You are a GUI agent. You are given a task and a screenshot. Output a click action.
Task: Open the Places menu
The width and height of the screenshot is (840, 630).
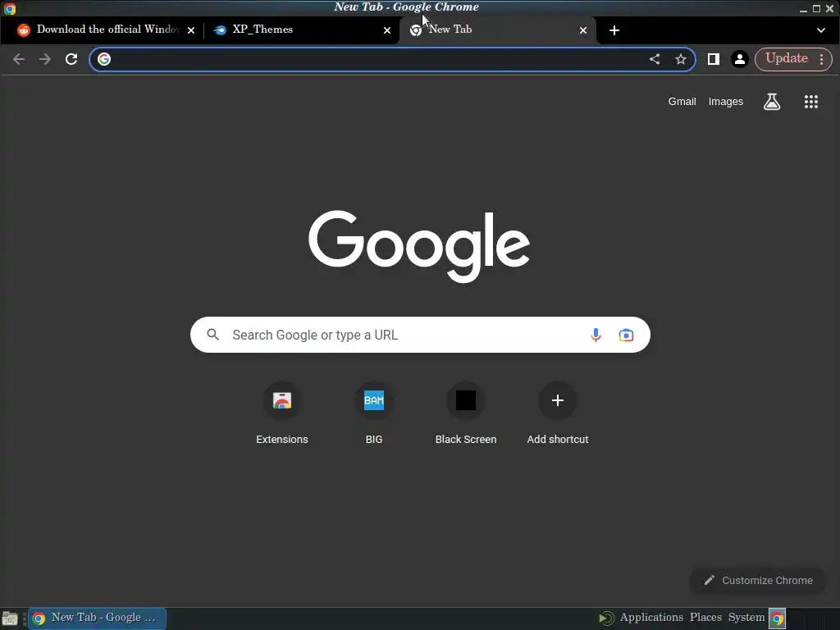click(x=705, y=618)
